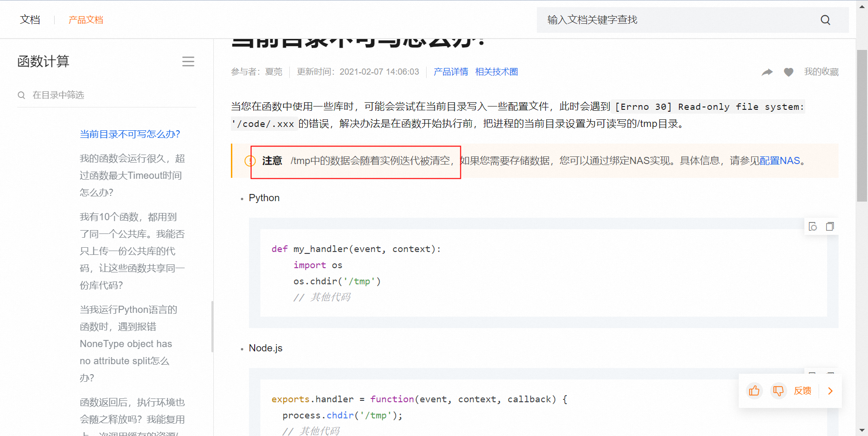The width and height of the screenshot is (868, 436).
Task: Select 当前目录不可写怎么办? in sidebar
Action: 130,134
